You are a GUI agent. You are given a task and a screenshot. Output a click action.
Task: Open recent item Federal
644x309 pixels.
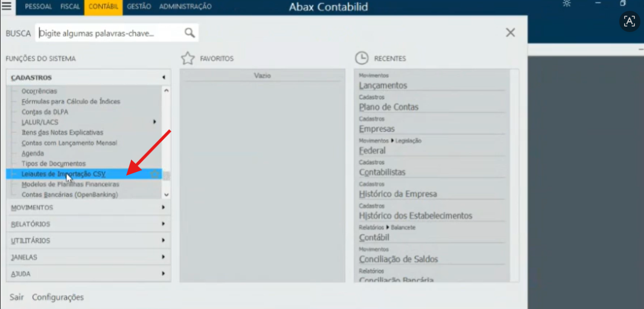point(372,150)
